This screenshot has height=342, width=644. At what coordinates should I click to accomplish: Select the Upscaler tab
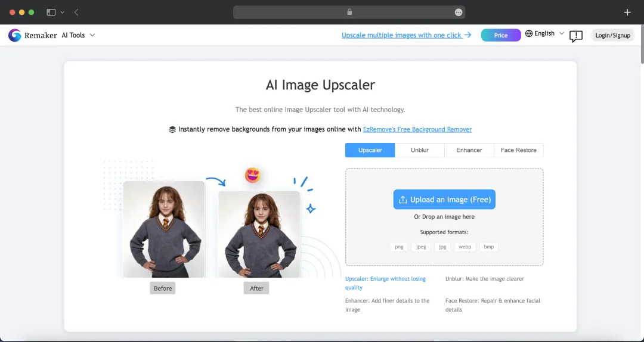coord(370,150)
